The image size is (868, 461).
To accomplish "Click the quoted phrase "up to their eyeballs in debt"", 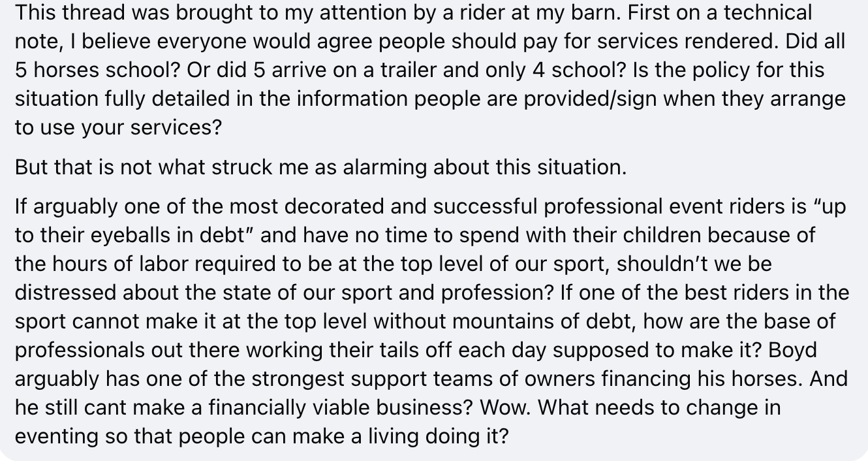I will tap(431, 221).
